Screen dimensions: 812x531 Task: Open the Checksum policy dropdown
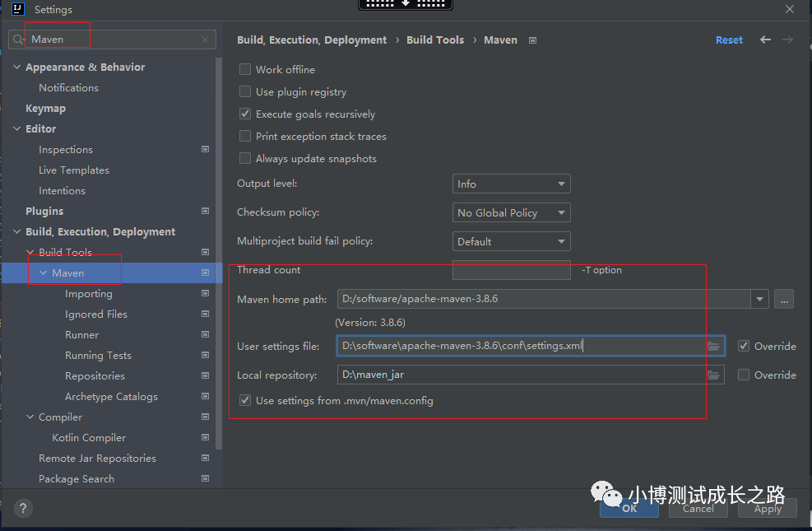511,212
